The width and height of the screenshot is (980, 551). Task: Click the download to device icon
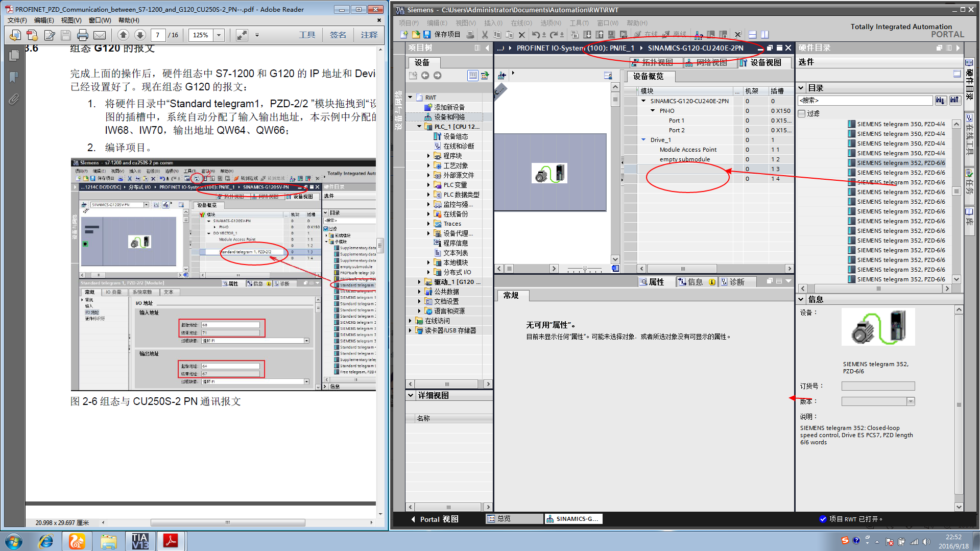pos(587,34)
